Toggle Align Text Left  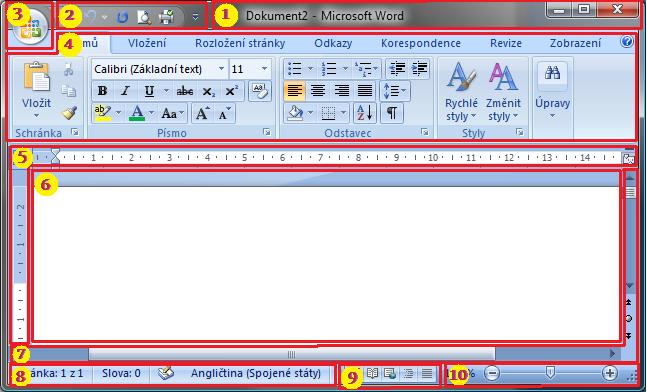click(x=294, y=91)
